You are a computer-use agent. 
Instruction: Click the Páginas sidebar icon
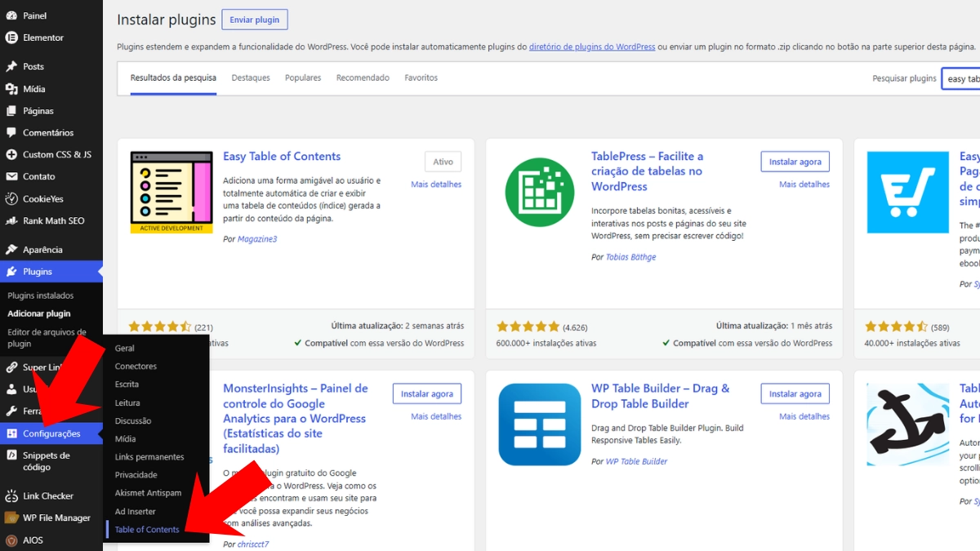[11, 111]
